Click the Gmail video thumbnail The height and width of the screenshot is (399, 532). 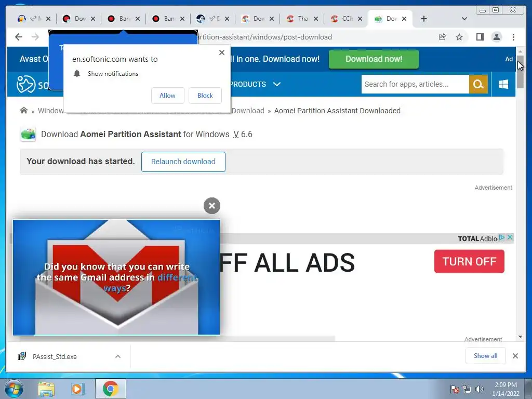point(116,277)
